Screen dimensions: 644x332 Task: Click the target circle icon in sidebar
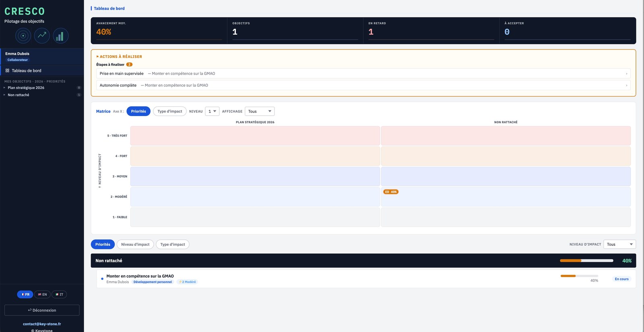pyautogui.click(x=23, y=36)
